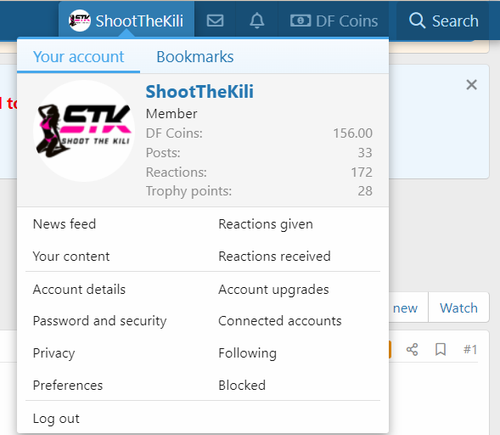The image size is (500, 435).
Task: Select Log out
Action: (x=56, y=419)
